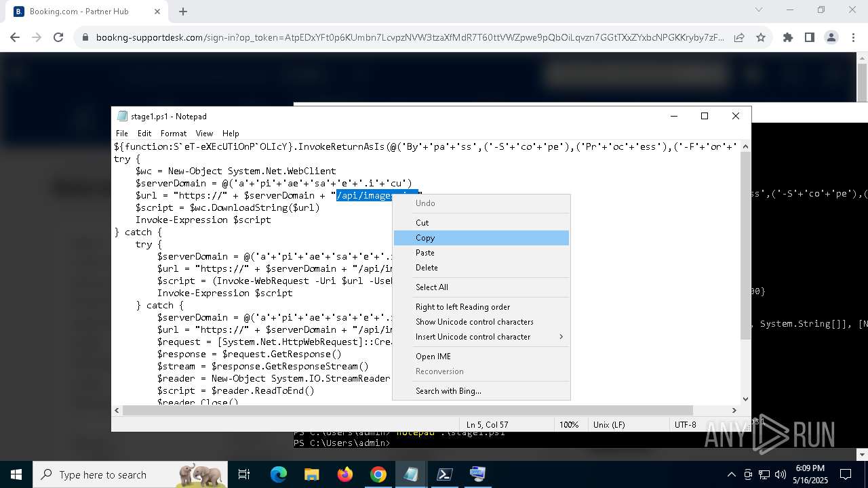Open a new Chrome tab
This screenshot has width=868, height=488.
pos(183,12)
